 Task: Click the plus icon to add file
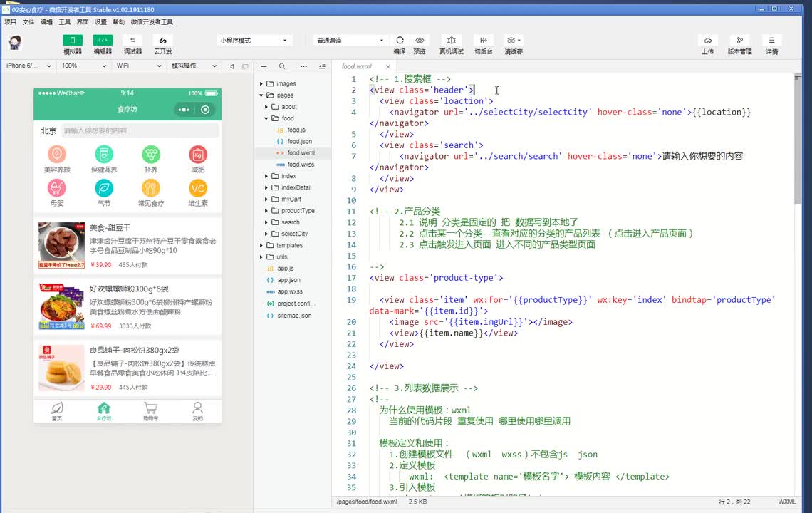[x=264, y=66]
